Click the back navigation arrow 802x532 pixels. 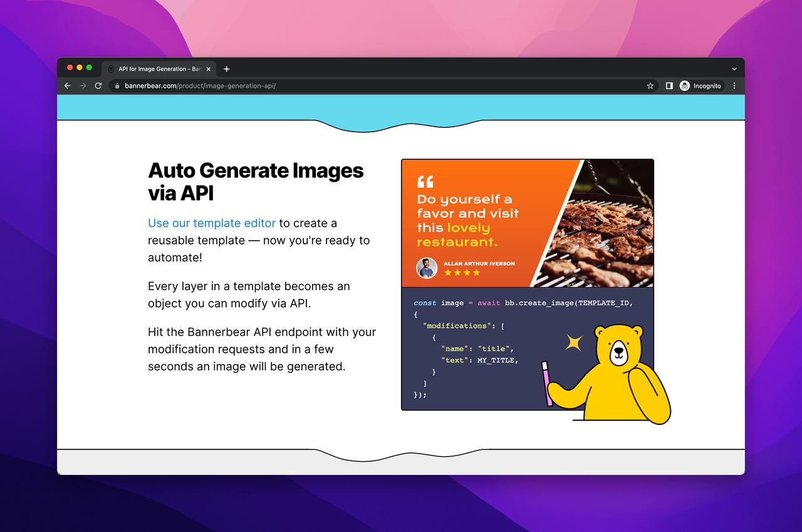coord(67,86)
